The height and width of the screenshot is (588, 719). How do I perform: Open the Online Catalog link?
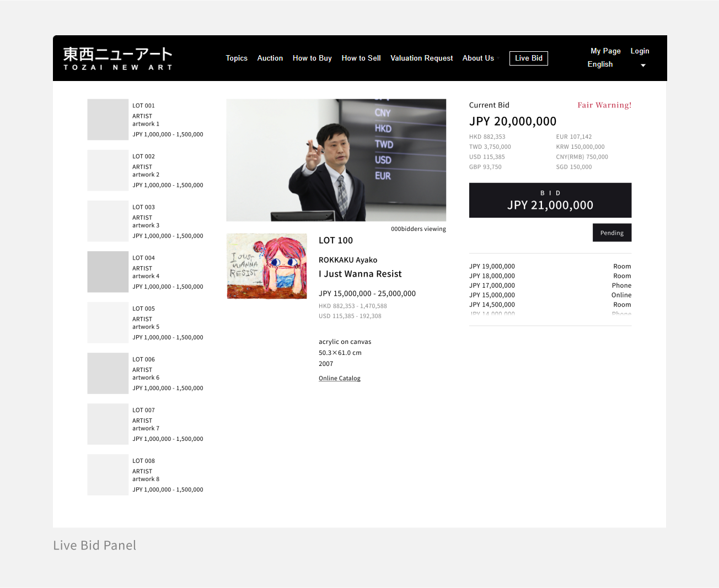click(339, 378)
